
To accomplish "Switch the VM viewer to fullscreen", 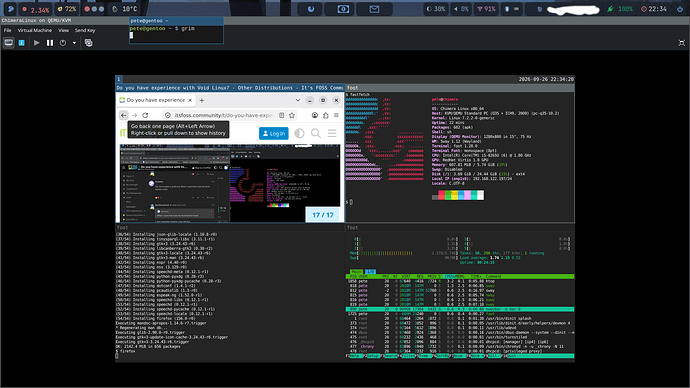I will (682, 43).
